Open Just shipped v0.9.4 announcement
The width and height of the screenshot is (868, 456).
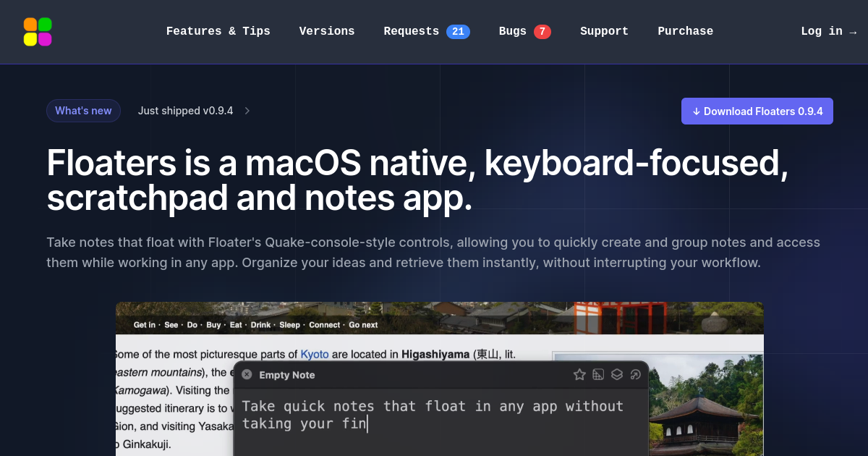(x=186, y=111)
